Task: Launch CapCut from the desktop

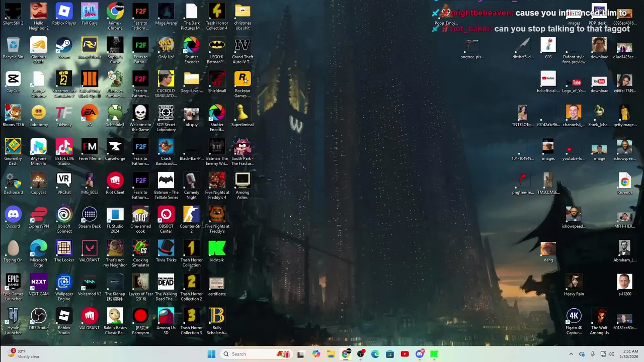Action: click(13, 82)
